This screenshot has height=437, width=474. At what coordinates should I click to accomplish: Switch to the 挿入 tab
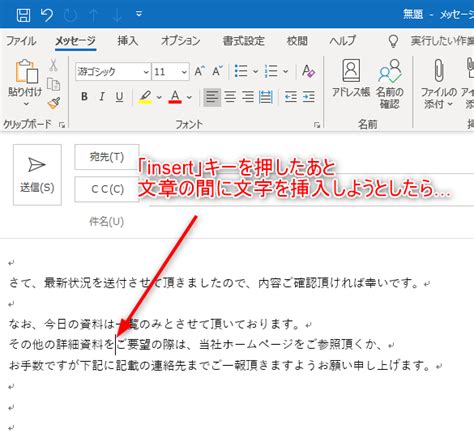pos(128,41)
